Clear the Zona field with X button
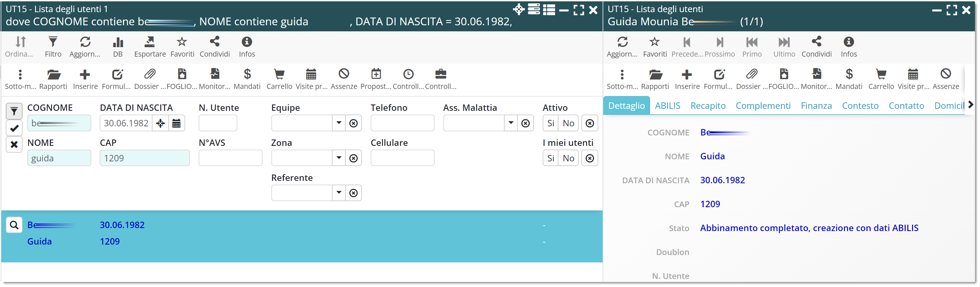This screenshot has width=980, height=287. (x=353, y=158)
